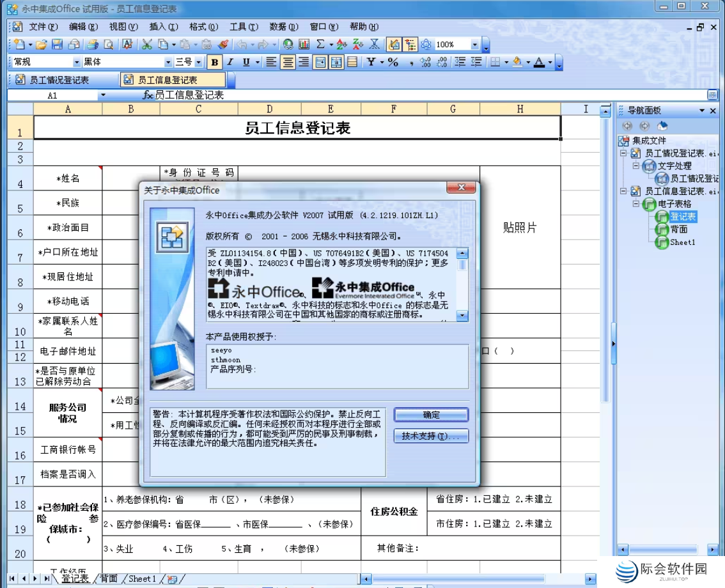Open the 格式 menu
725x588 pixels.
(203, 27)
